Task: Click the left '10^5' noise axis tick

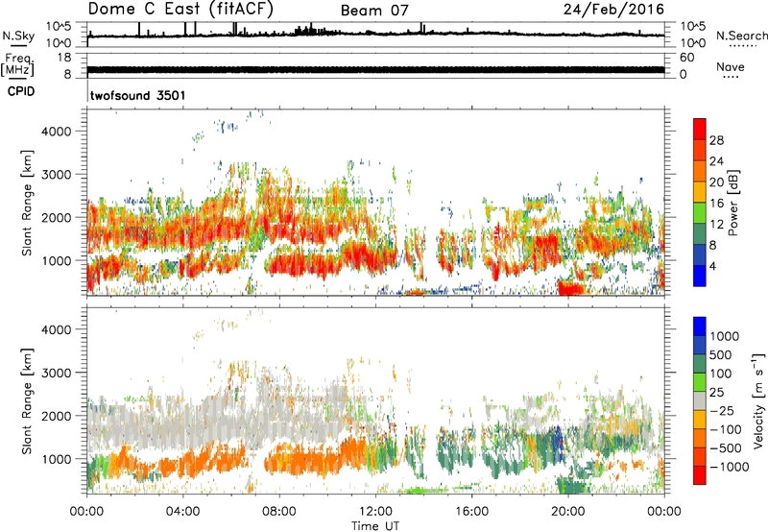Action: tap(60, 26)
